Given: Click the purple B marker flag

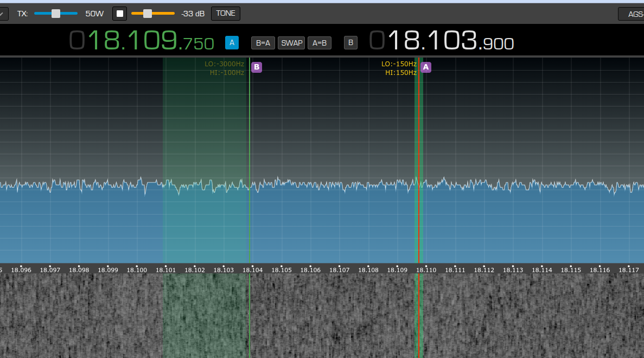Looking at the screenshot, I should click(257, 67).
